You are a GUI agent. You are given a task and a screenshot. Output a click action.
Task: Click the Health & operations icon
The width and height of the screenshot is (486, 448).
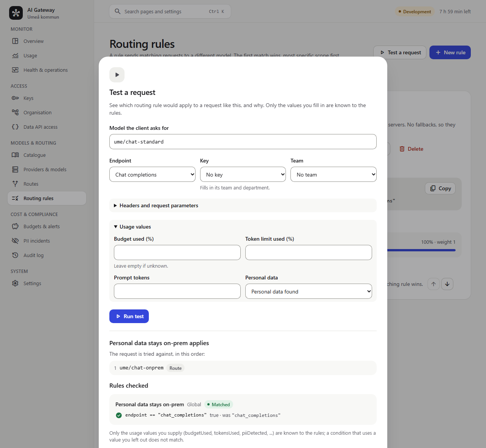[15, 70]
